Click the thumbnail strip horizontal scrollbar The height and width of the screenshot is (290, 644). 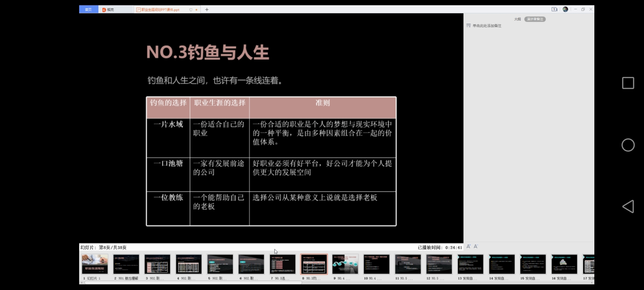click(x=193, y=282)
